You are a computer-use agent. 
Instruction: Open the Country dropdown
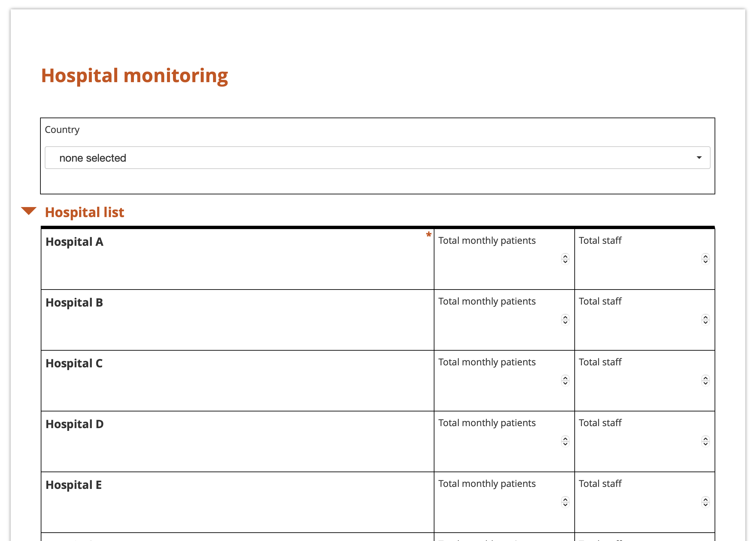pyautogui.click(x=377, y=158)
